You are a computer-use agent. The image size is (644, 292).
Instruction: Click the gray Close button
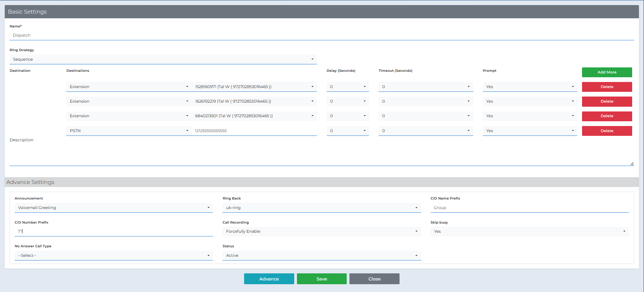374,279
